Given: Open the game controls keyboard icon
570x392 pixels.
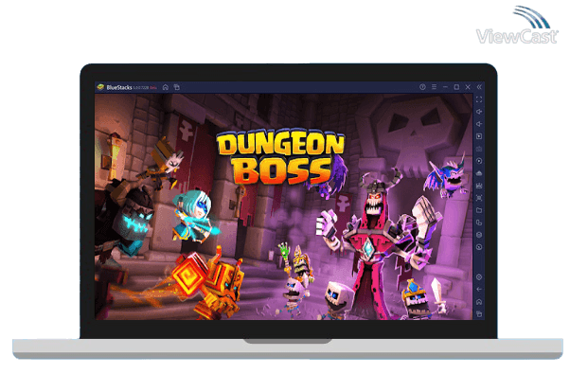Looking at the screenshot, I should pyautogui.click(x=479, y=149).
